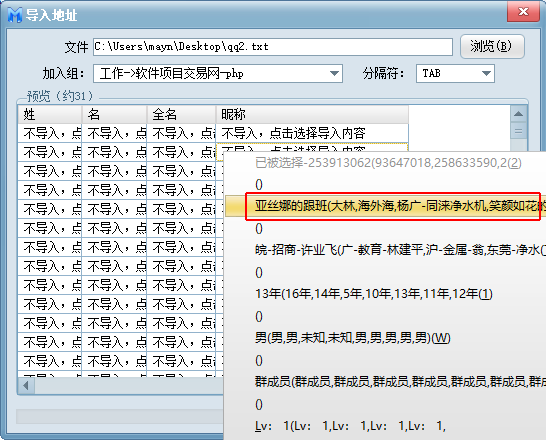Click the 0 entry below 13年 item

385,316
